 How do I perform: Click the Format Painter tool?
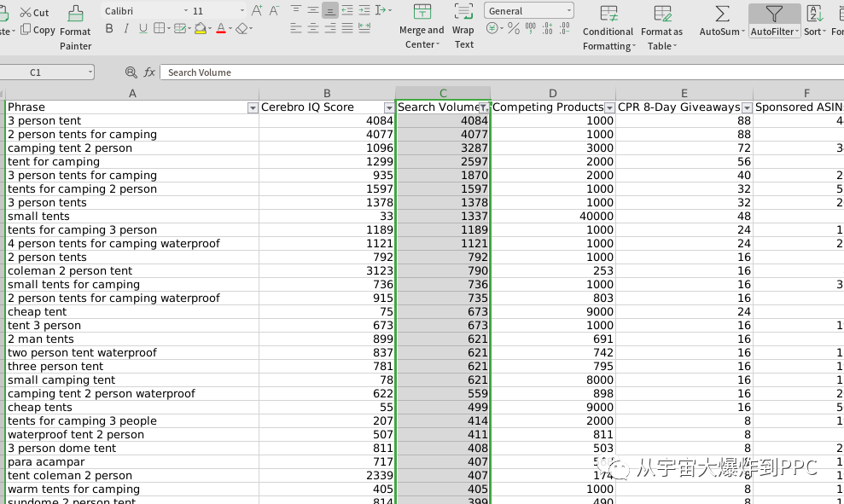click(x=75, y=27)
